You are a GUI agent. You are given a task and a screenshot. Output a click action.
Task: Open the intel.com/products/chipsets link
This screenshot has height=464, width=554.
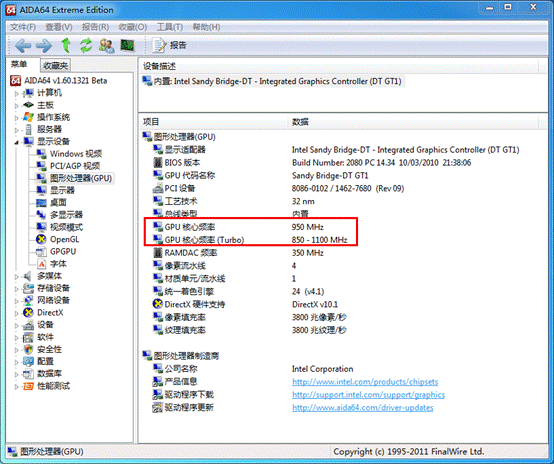click(365, 382)
